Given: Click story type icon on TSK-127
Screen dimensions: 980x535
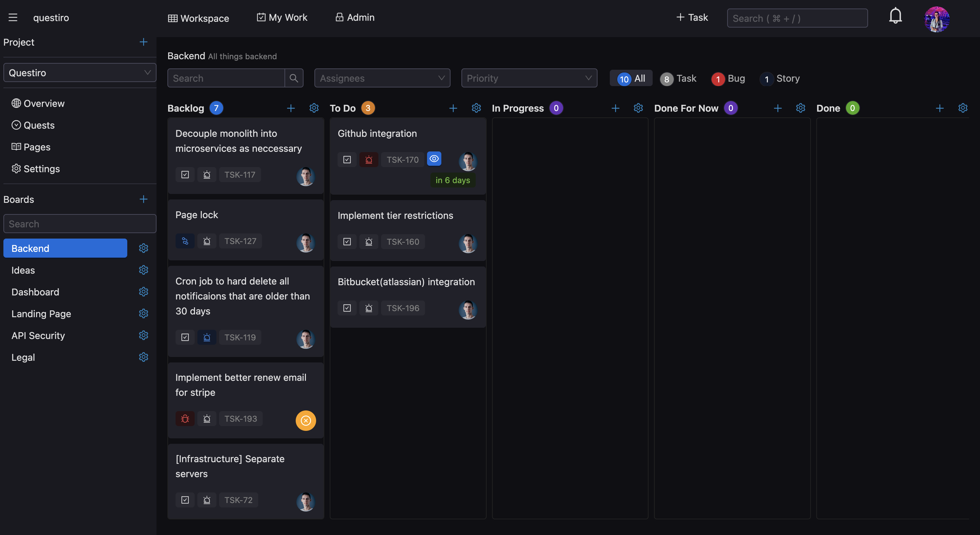Looking at the screenshot, I should (185, 241).
